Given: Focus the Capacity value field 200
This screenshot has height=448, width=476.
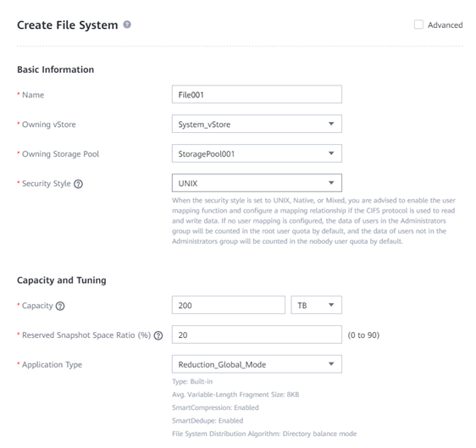Looking at the screenshot, I should (229, 305).
